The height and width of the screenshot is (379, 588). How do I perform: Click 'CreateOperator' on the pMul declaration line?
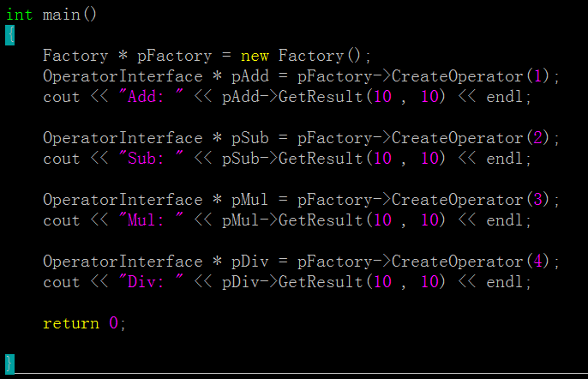[458, 200]
